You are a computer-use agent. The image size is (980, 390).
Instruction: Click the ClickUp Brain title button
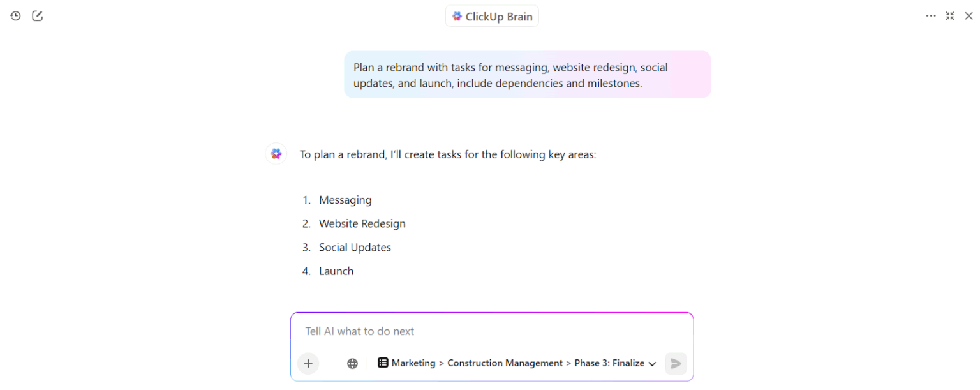point(492,17)
